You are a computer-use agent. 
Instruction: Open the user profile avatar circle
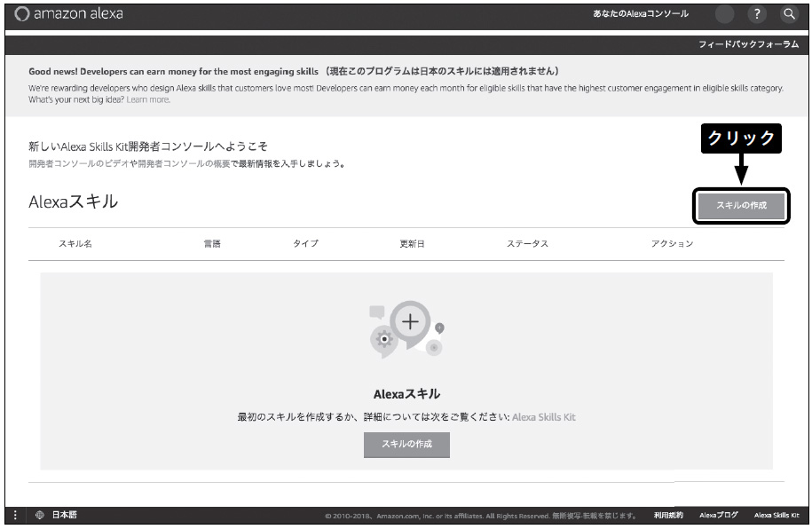[724, 14]
